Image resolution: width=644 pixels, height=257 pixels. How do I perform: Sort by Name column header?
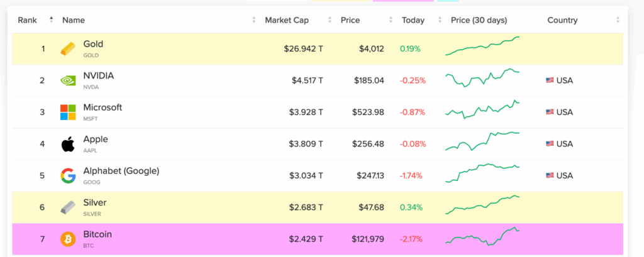(74, 20)
